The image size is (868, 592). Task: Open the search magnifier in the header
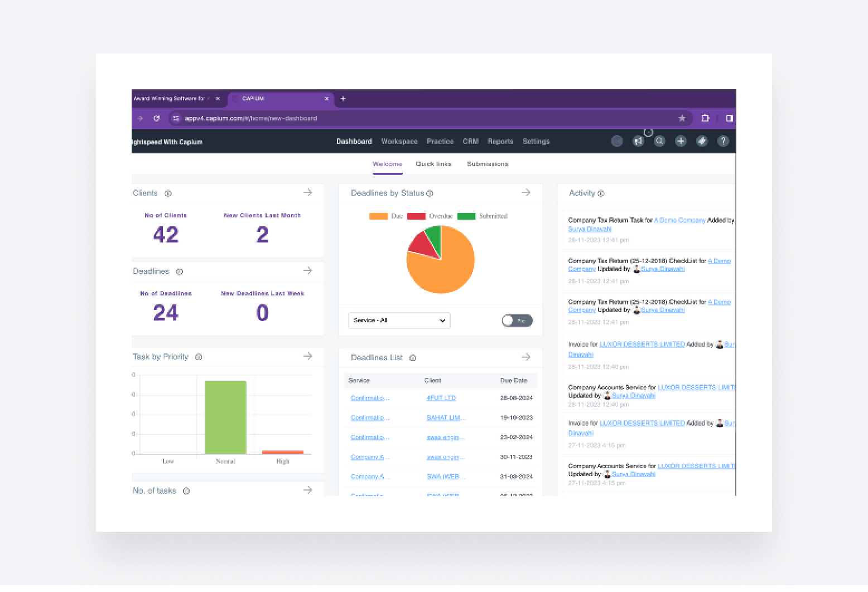659,141
